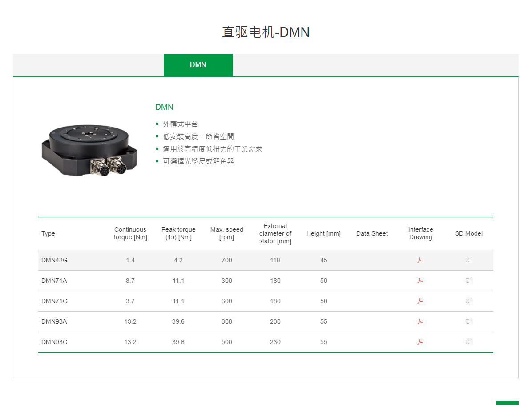Click the Type column header
Screen dimensions: 532x405
[48, 233]
